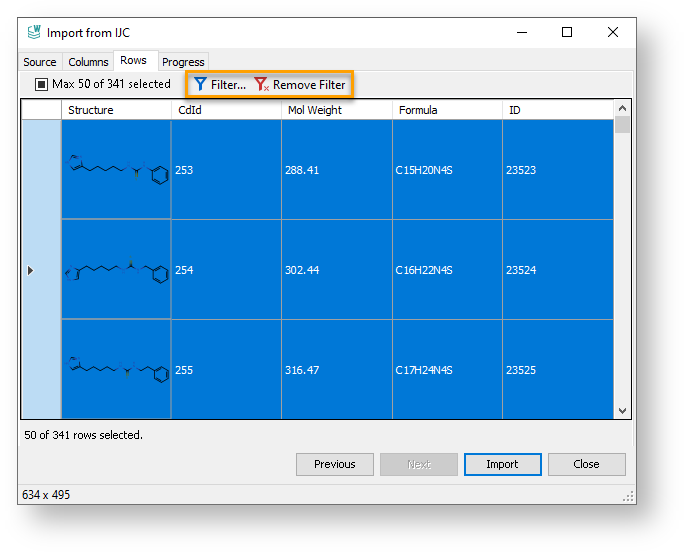Click the Filter funnel icon
The image size is (685, 553).
pyautogui.click(x=200, y=85)
